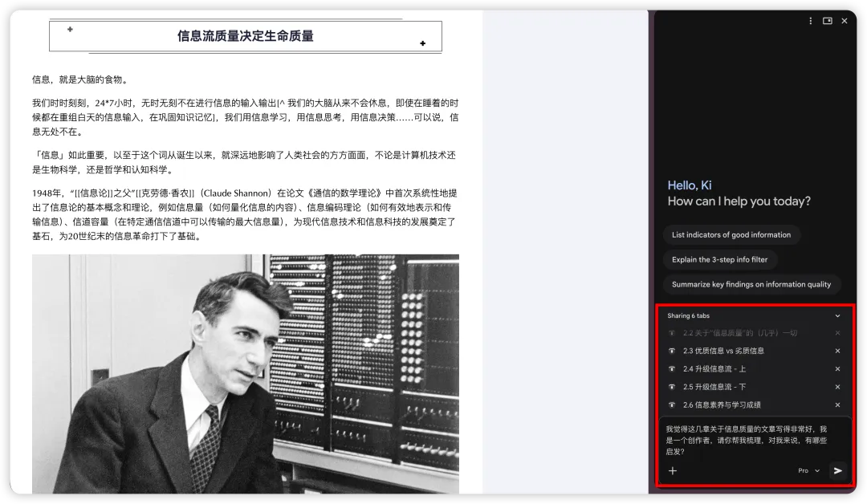Select the 2.2 关于信息质量 shared tab entry
This screenshot has width=867, height=504.
(x=740, y=333)
